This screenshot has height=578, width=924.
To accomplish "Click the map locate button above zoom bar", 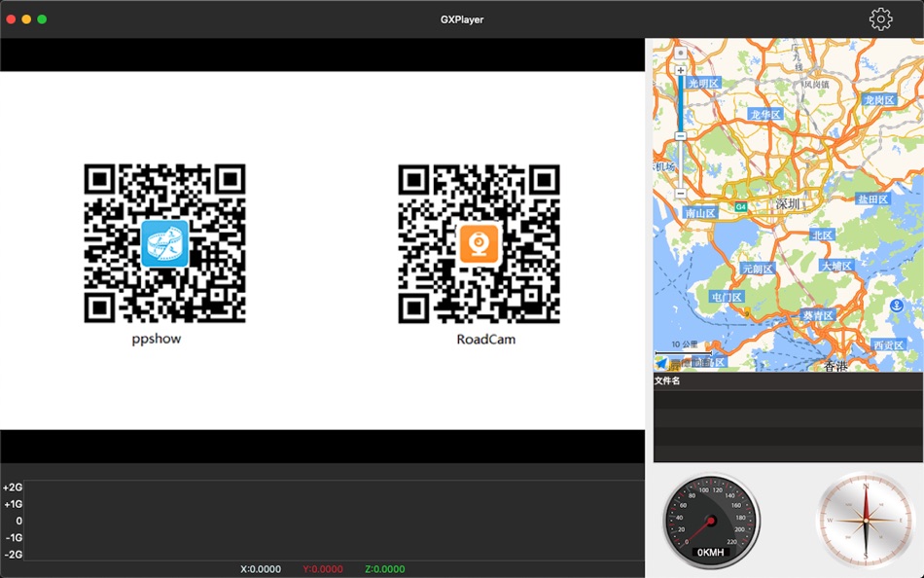I will tap(680, 54).
